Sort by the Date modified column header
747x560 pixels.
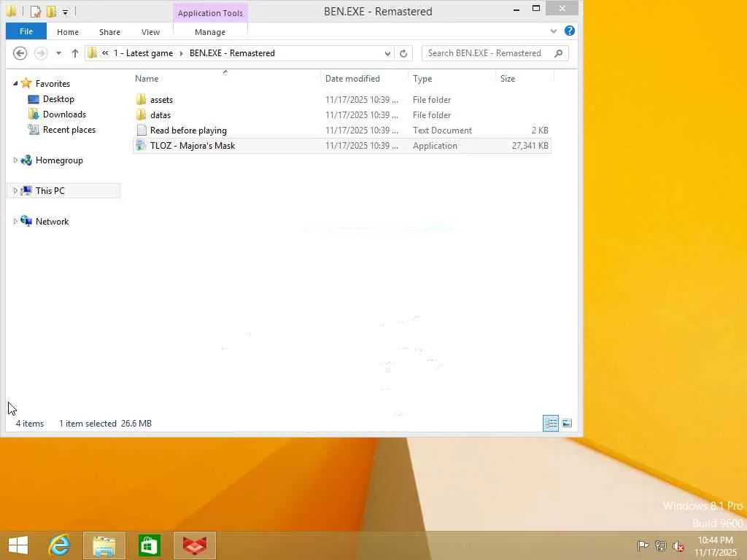(352, 79)
